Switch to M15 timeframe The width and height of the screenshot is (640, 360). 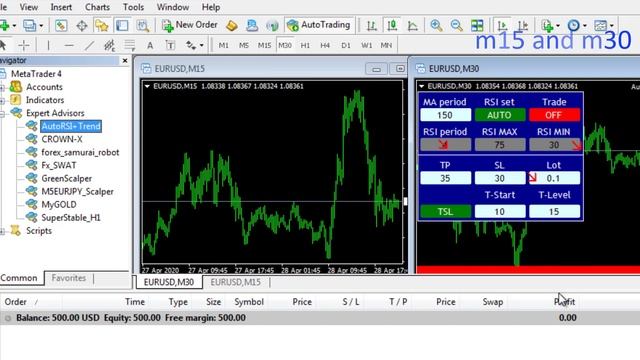(x=264, y=45)
